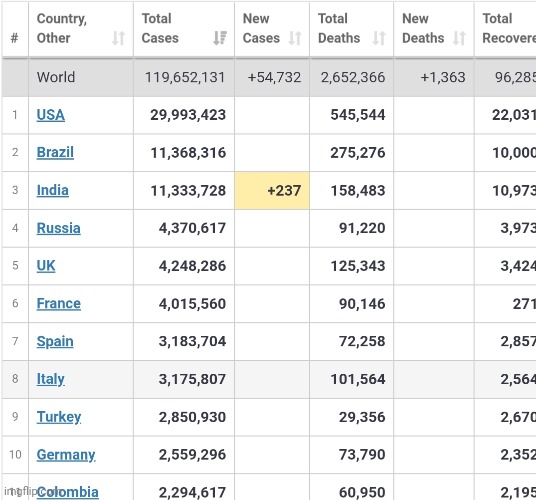Go to the UK page
Screen dimensions: 536x500
tap(46, 266)
